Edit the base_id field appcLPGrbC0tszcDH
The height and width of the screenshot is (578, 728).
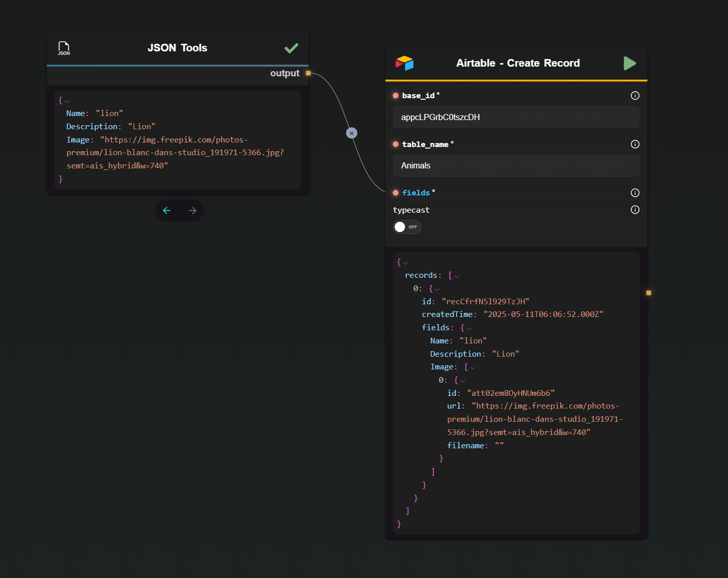(x=516, y=117)
